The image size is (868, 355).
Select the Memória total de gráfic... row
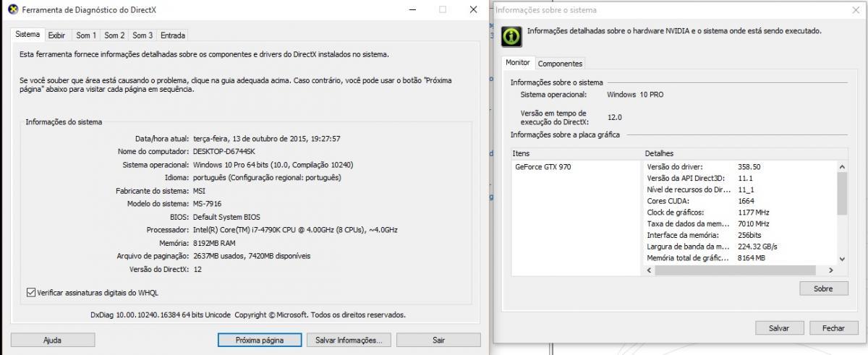pos(739,258)
